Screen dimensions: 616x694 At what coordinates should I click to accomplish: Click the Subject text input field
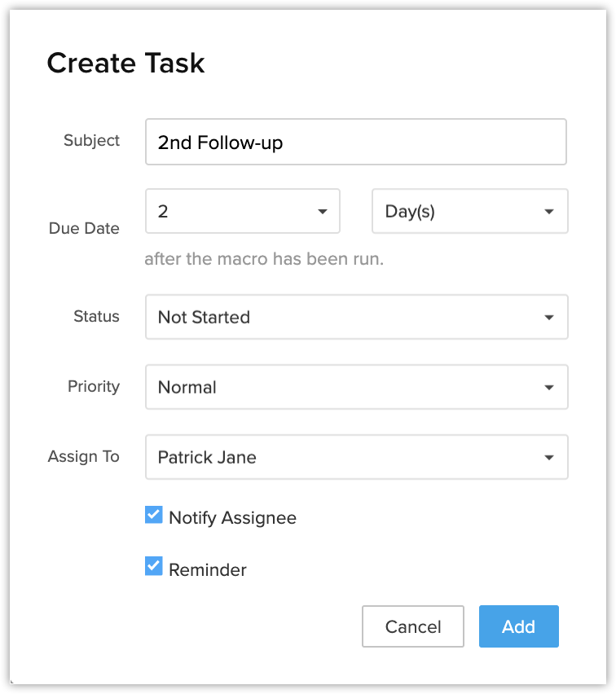[355, 143]
